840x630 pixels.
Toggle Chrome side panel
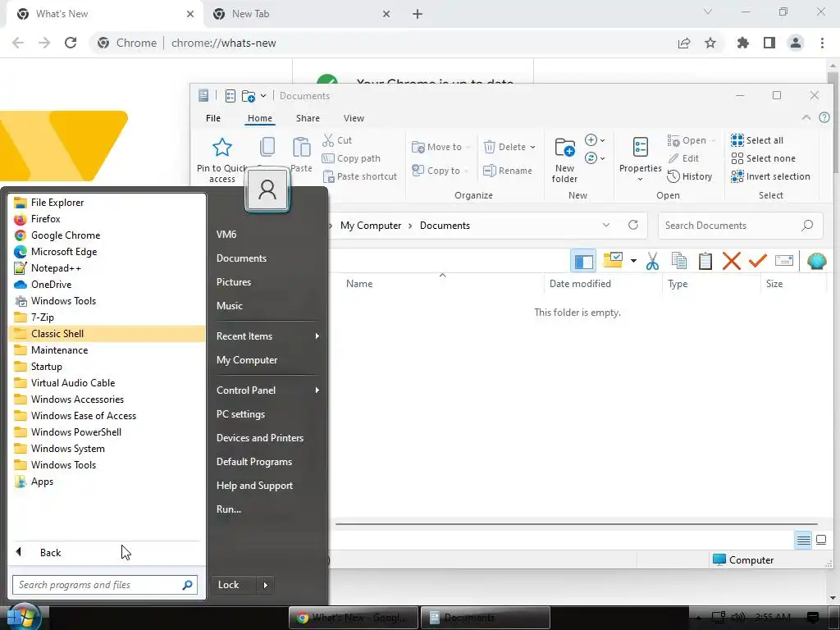pyautogui.click(x=769, y=43)
